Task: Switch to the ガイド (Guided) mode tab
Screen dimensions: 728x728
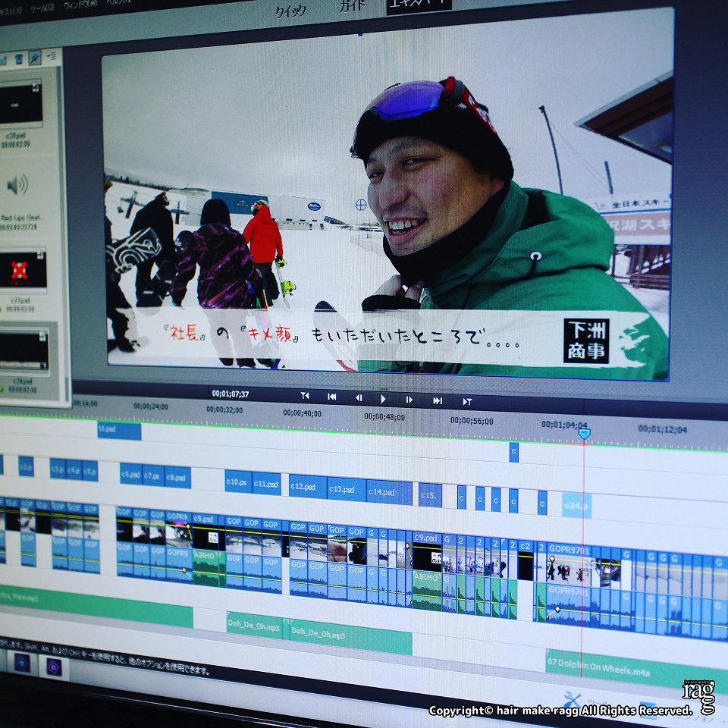Action: pos(353,6)
